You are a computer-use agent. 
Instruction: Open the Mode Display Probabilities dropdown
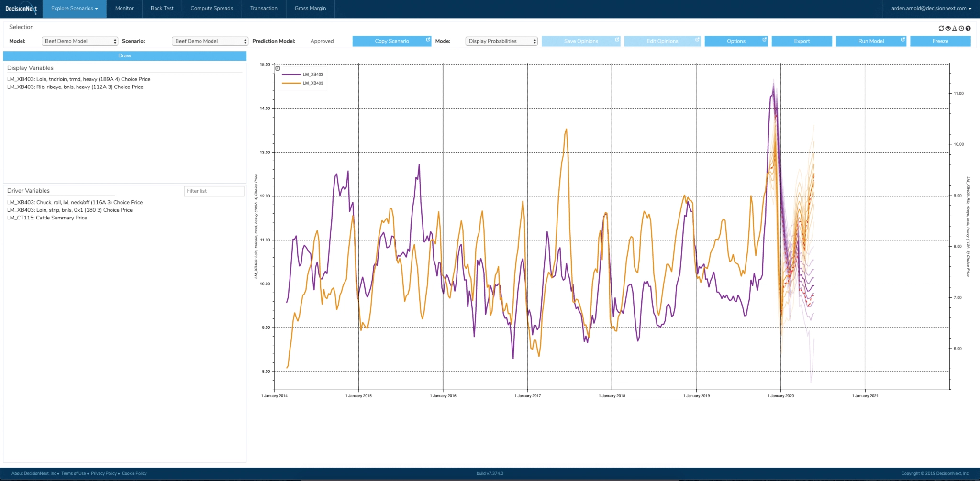click(x=501, y=41)
